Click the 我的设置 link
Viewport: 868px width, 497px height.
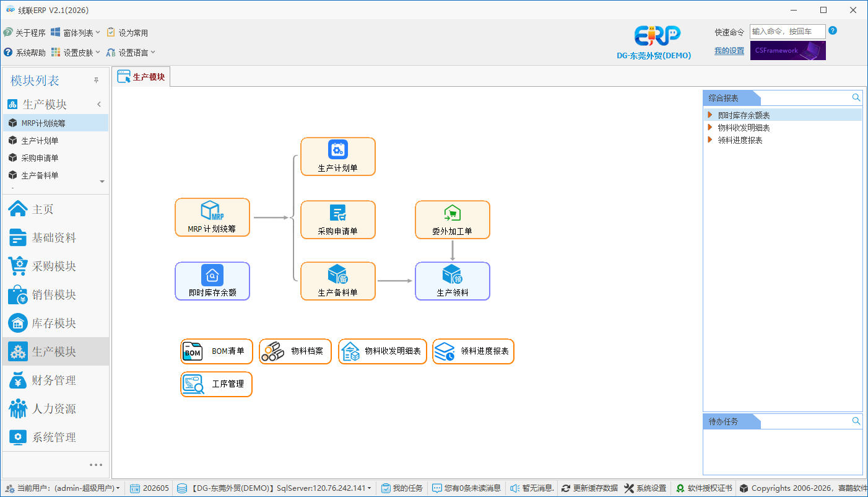coord(729,51)
